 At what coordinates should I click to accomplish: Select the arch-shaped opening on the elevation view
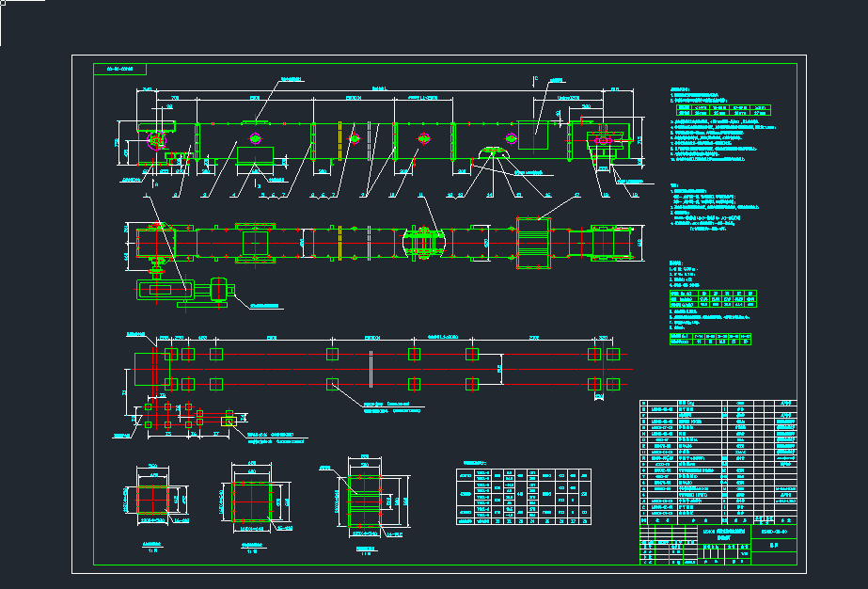coord(492,153)
